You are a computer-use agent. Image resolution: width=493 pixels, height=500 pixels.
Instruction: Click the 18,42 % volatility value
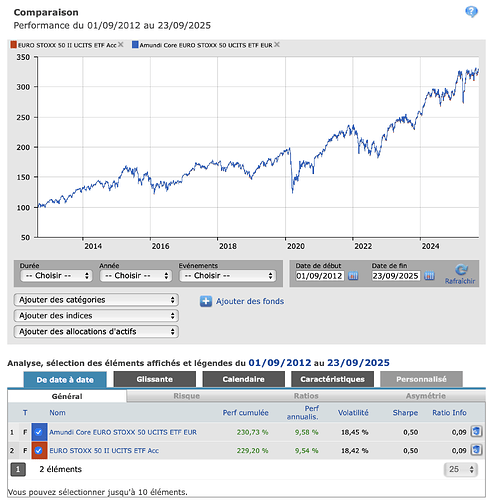coord(355,451)
